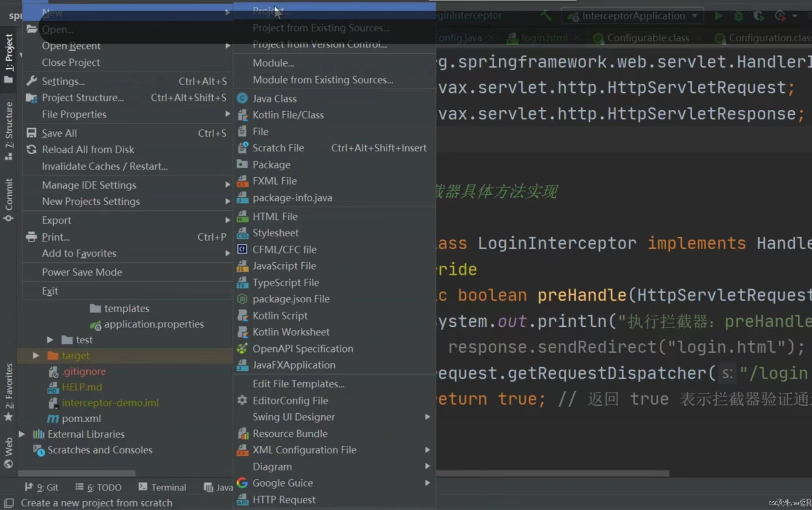Toggle the 7: Structure side panel

(8, 131)
